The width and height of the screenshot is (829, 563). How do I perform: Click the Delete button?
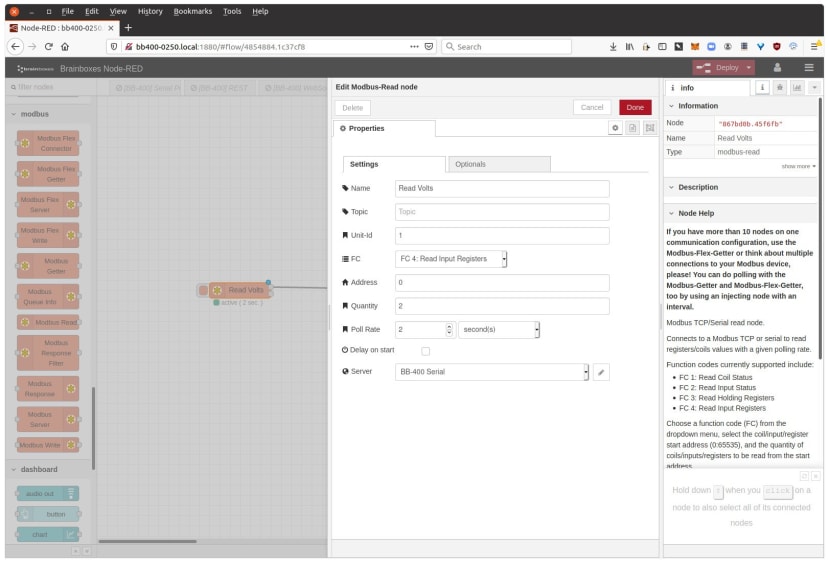pos(353,108)
